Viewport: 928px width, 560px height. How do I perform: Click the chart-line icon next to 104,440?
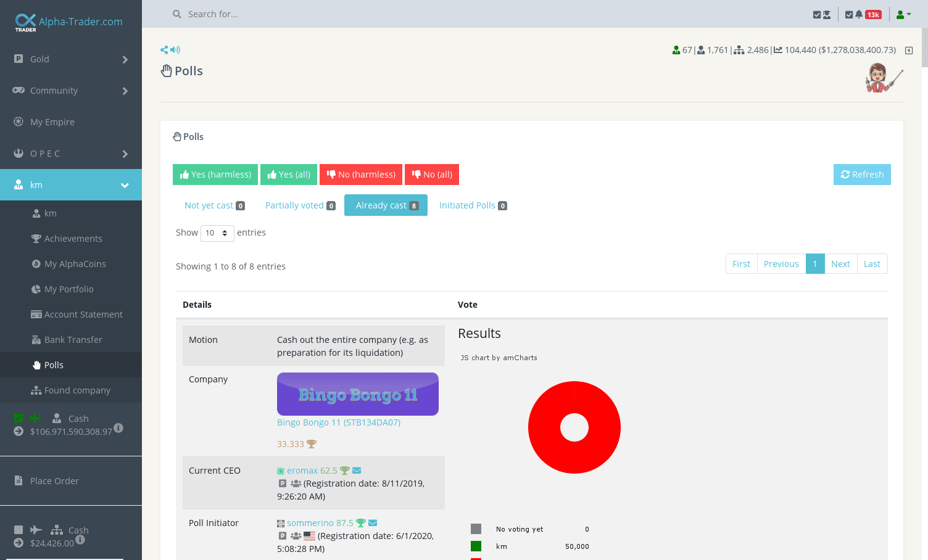778,50
